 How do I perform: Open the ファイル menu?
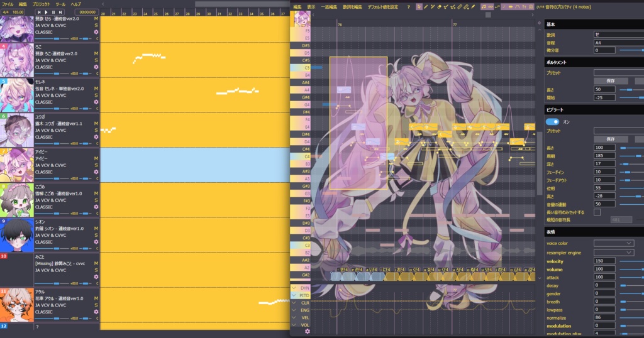8,4
